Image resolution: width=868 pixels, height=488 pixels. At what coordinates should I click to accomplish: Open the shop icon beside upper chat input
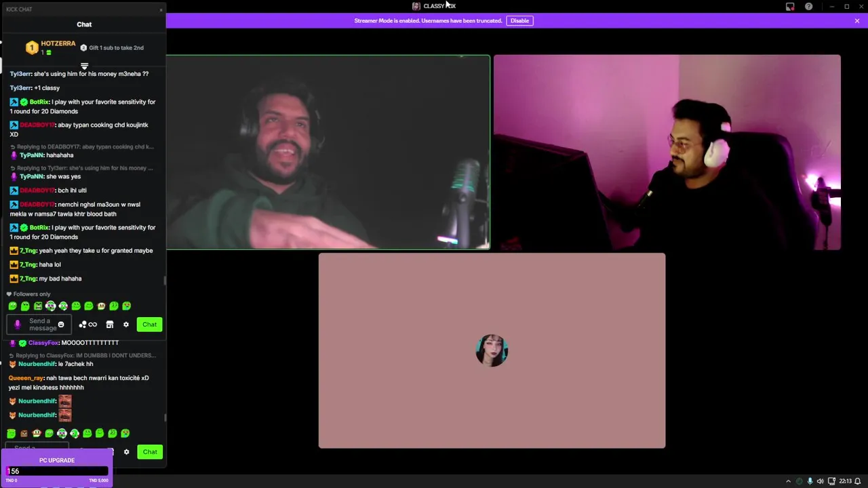tap(110, 325)
